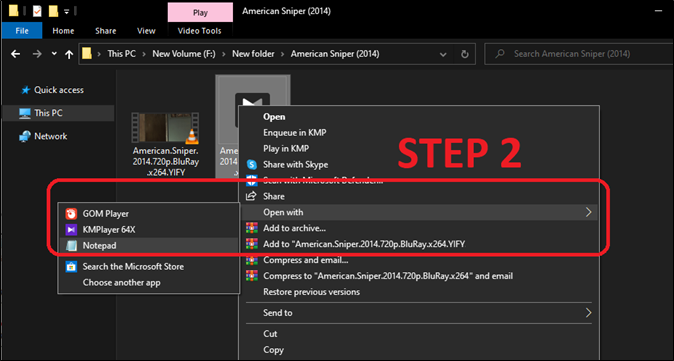Click the Network globe icon
674x361 pixels.
(x=25, y=136)
